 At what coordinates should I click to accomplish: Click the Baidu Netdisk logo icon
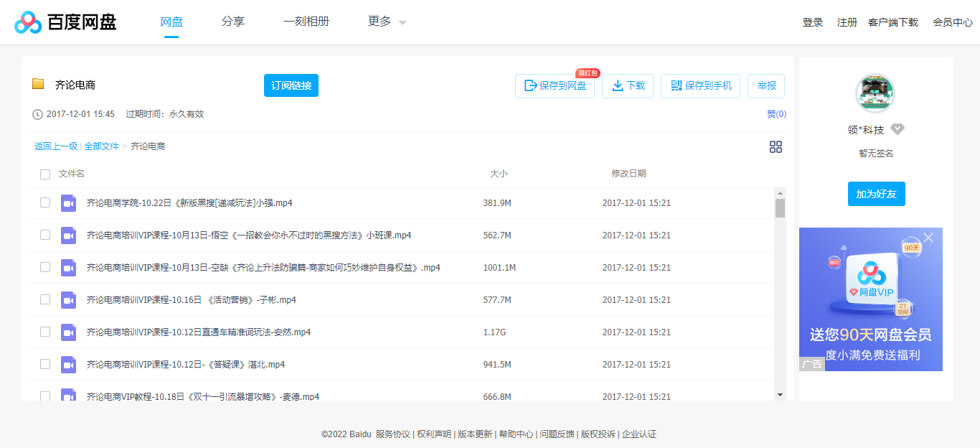point(27,22)
